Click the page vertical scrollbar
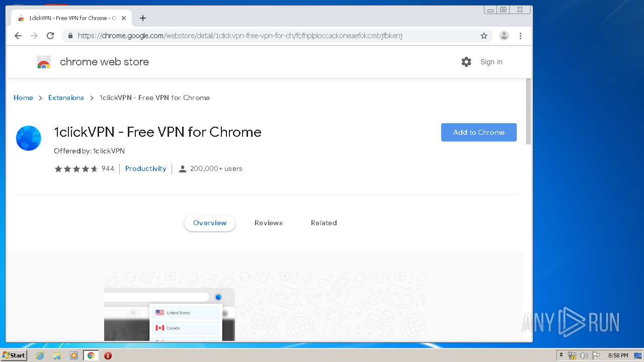 click(529, 112)
